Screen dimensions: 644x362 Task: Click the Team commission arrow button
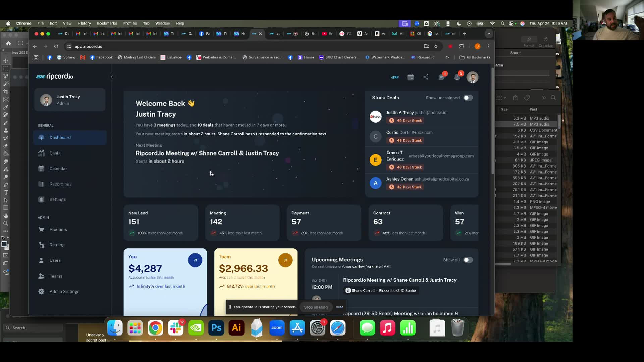pos(285,260)
